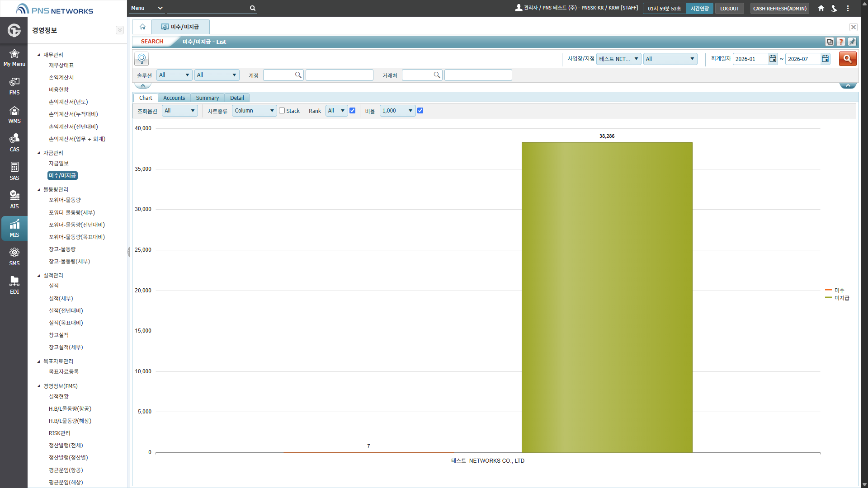868x488 pixels.
Task: Click the help question mark icon
Action: click(841, 42)
